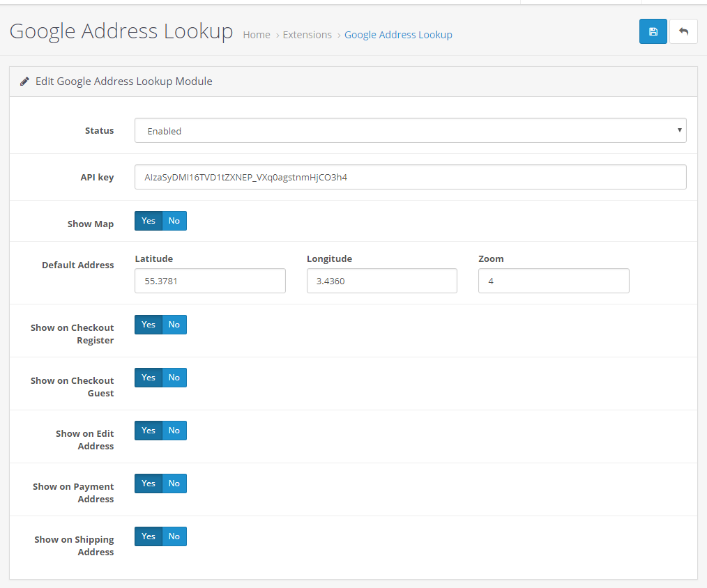Image resolution: width=707 pixels, height=588 pixels.
Task: Click the Show Map label
Action: tap(91, 224)
